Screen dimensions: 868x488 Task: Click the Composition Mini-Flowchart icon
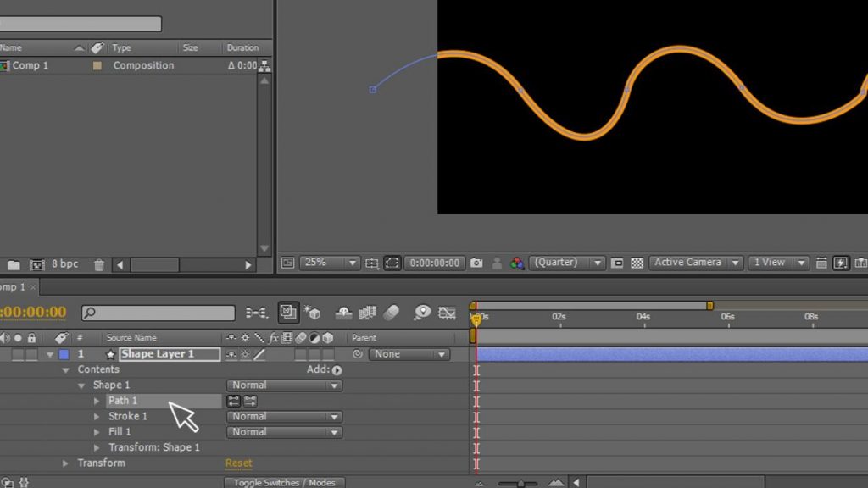tap(256, 313)
